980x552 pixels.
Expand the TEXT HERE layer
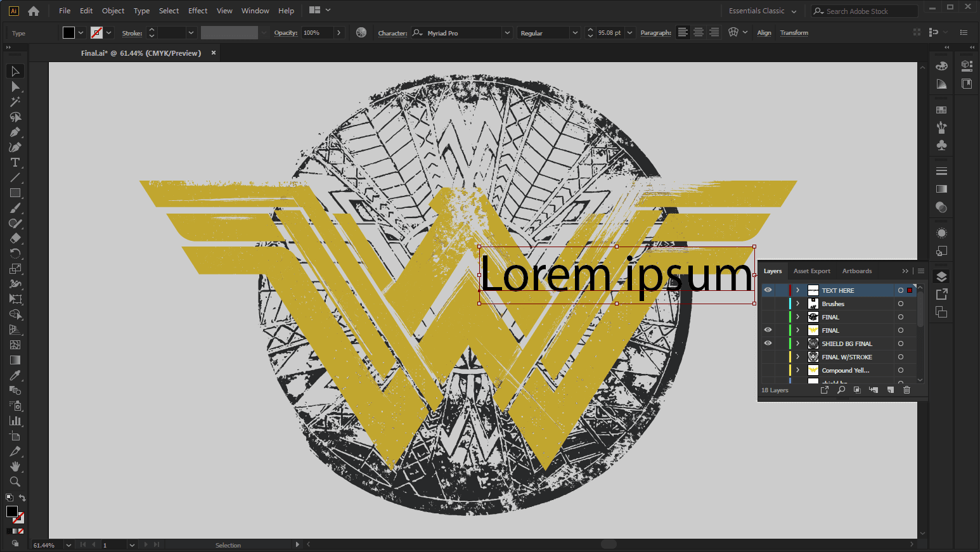pyautogui.click(x=797, y=290)
